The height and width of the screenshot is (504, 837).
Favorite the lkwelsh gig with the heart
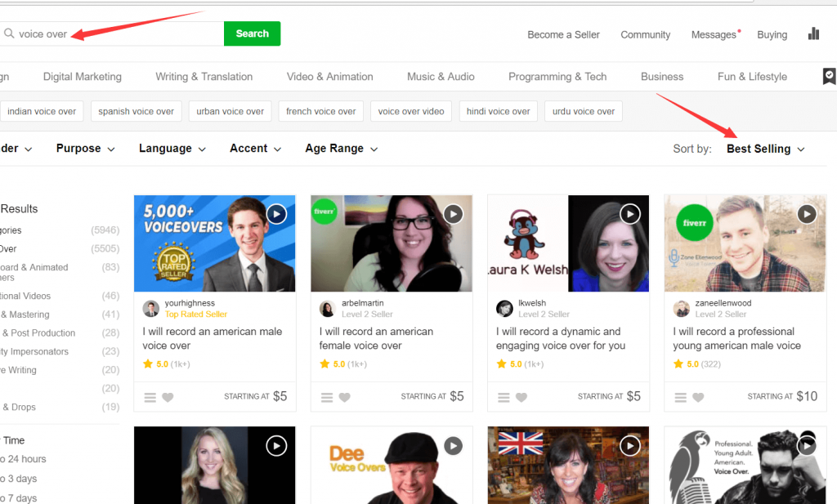[521, 397]
